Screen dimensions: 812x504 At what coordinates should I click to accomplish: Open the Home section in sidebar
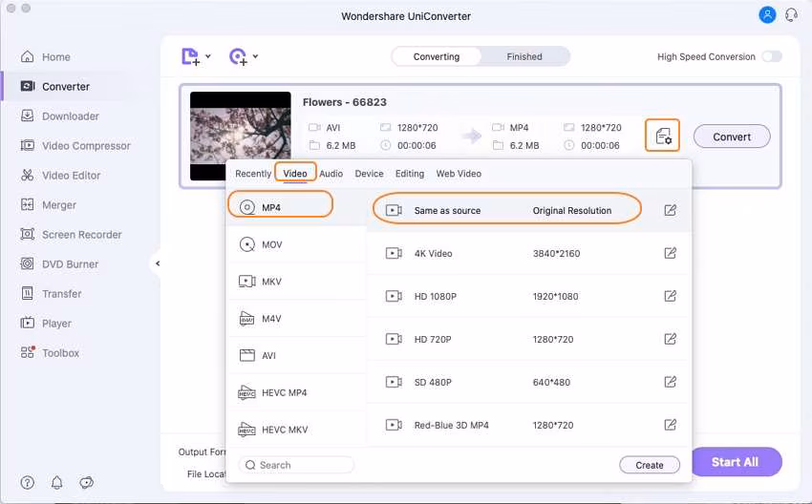pos(46,57)
